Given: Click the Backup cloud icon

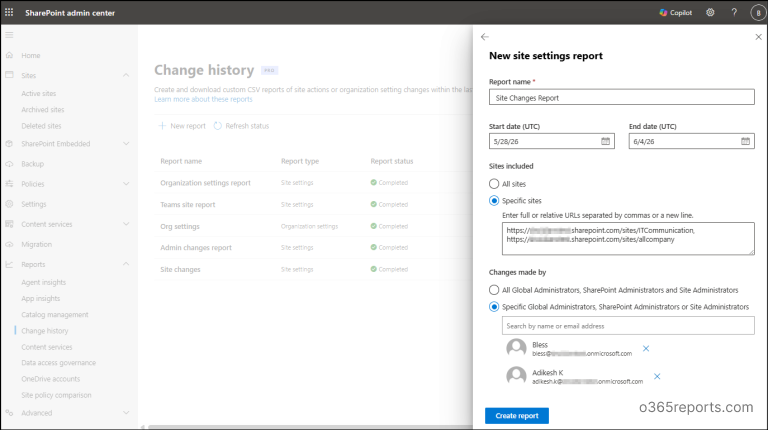Looking at the screenshot, I should [9, 164].
